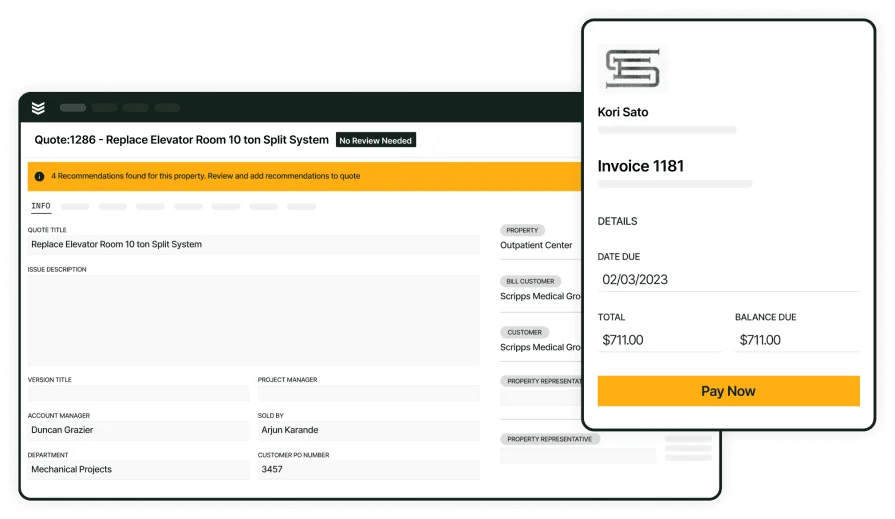Click the Date Due field 02/03/2023
The width and height of the screenshot is (895, 519).
(x=728, y=280)
